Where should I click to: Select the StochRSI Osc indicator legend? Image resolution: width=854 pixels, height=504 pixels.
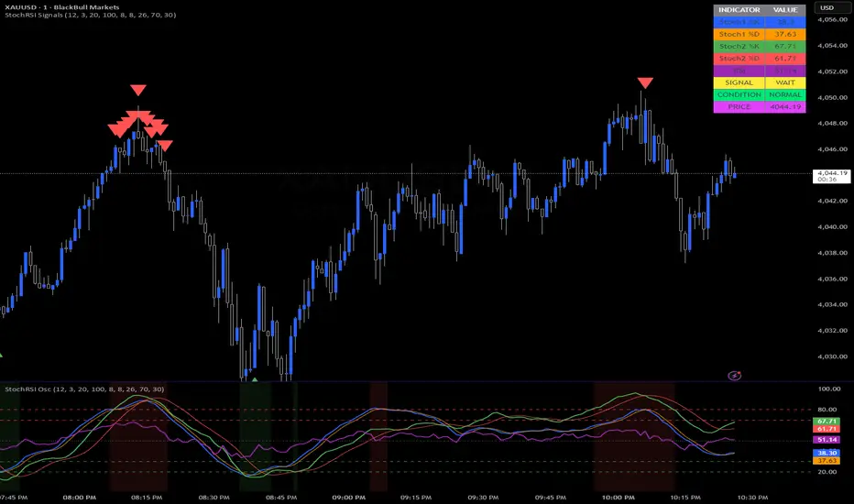coord(84,389)
